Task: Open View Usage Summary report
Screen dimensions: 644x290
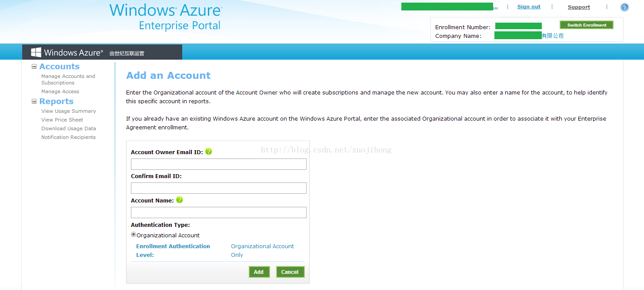Action: click(69, 111)
